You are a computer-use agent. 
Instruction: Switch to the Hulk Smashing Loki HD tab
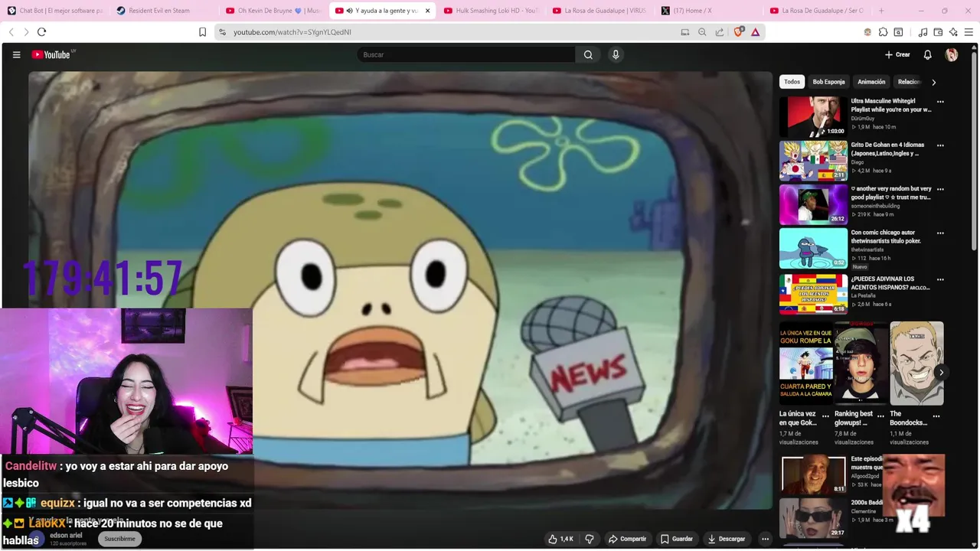(x=491, y=11)
